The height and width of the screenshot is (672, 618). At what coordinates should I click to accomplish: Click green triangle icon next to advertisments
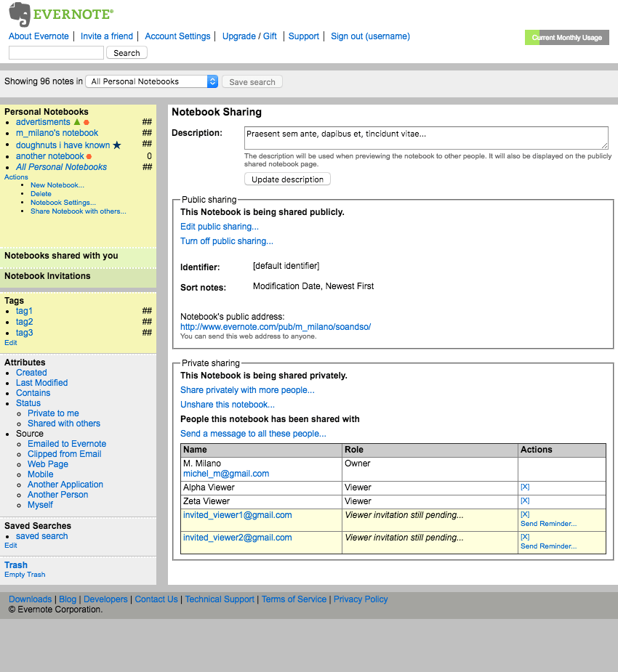click(x=77, y=122)
